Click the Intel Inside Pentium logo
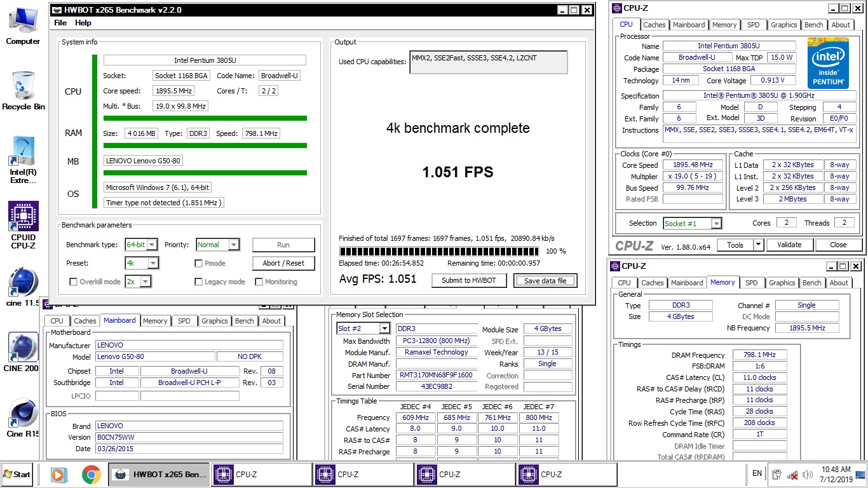This screenshot has height=488, width=868. click(828, 64)
